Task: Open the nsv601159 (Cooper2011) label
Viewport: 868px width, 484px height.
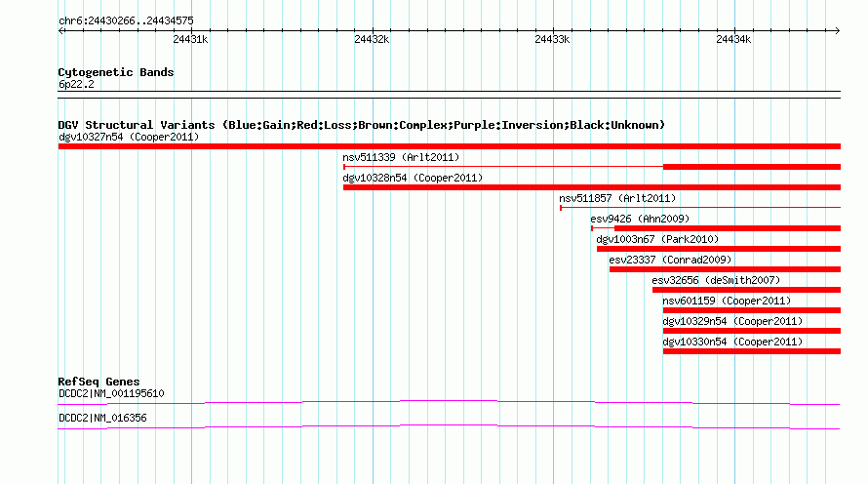Action: tap(727, 301)
